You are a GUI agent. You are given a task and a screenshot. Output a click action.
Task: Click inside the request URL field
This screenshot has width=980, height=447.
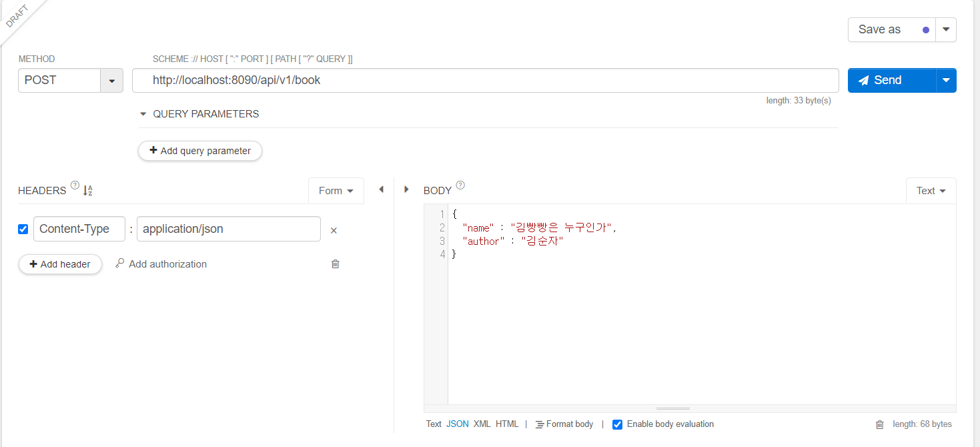click(x=467, y=80)
